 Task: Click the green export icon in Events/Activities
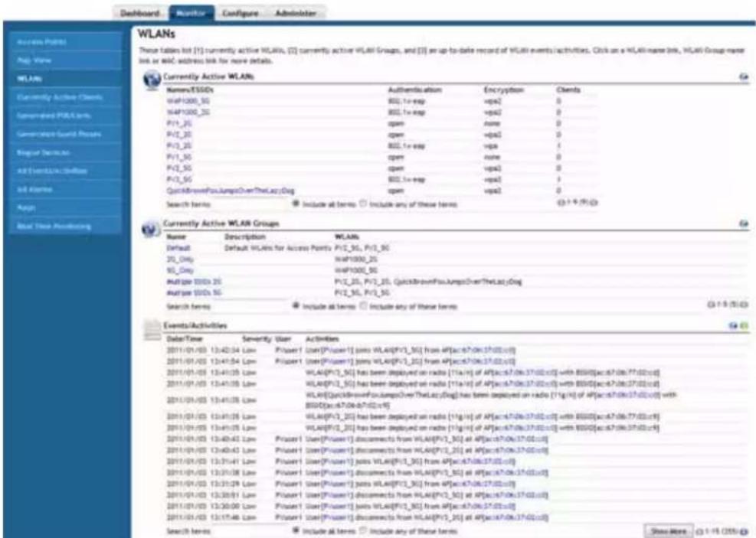pyautogui.click(x=744, y=326)
